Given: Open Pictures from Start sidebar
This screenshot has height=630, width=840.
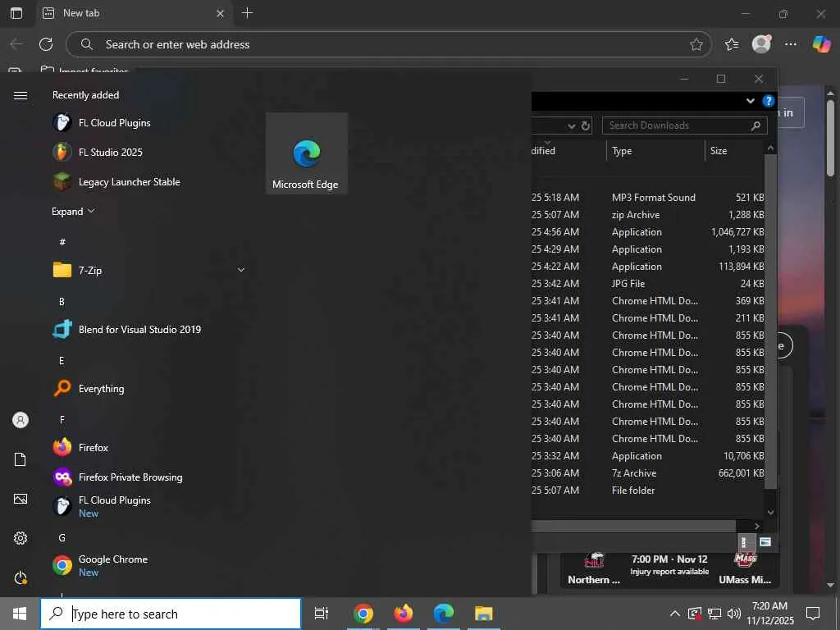Looking at the screenshot, I should 21,499.
